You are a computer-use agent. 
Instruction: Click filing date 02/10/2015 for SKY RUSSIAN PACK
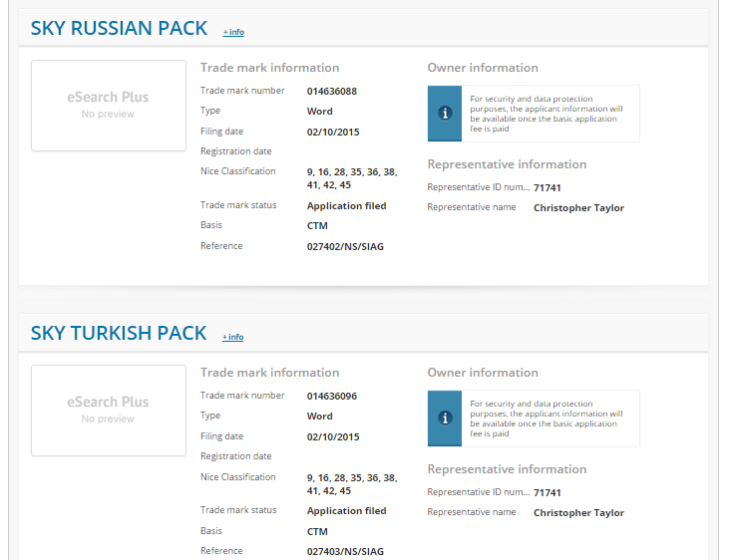point(333,133)
